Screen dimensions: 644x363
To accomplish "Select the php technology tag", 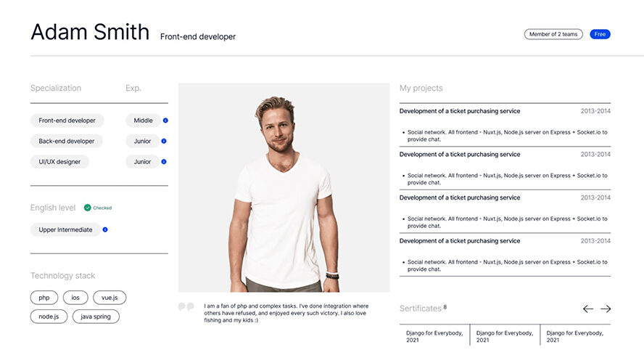I will (44, 298).
